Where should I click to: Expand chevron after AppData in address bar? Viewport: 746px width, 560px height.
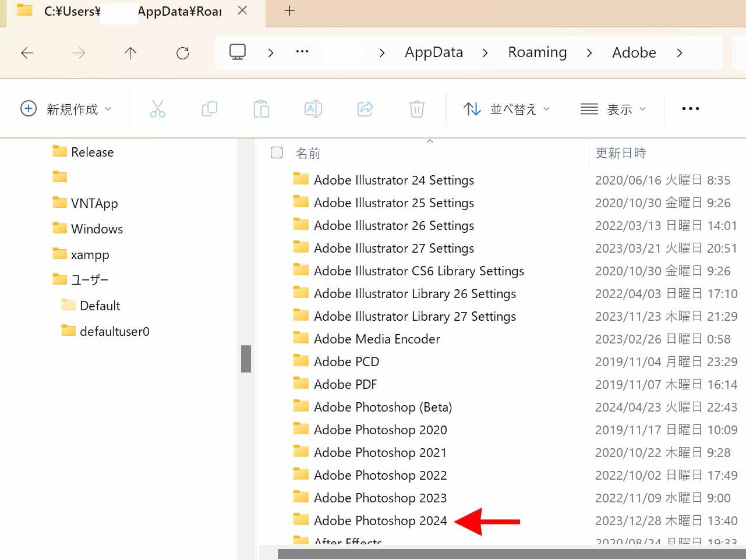(485, 53)
